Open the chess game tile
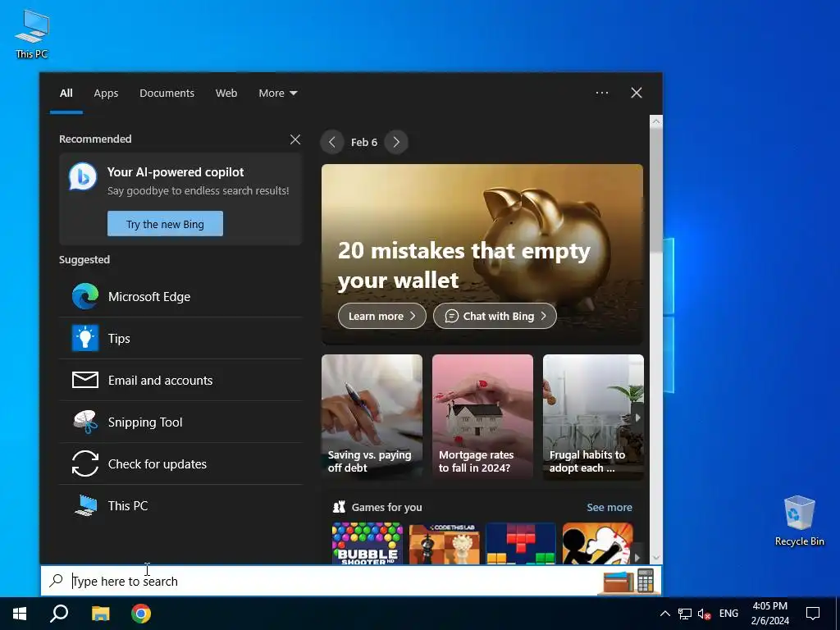840x630 pixels. (444, 543)
